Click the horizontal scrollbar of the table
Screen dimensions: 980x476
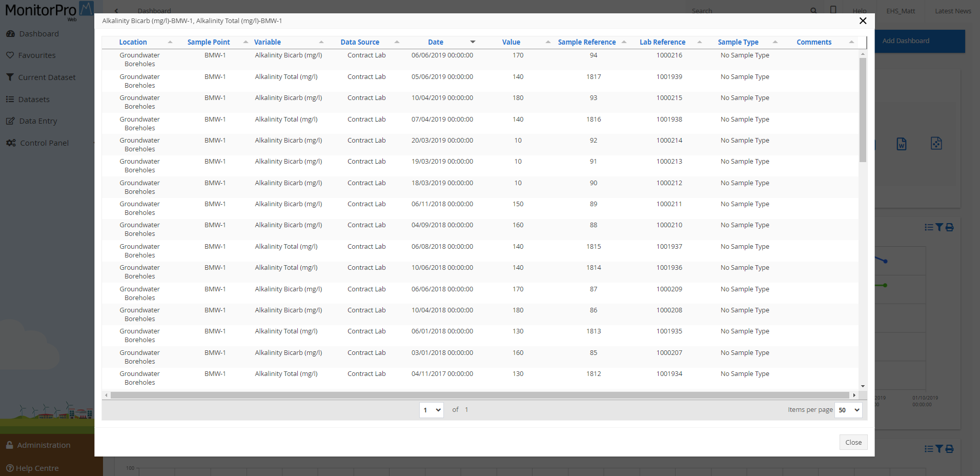coord(480,395)
